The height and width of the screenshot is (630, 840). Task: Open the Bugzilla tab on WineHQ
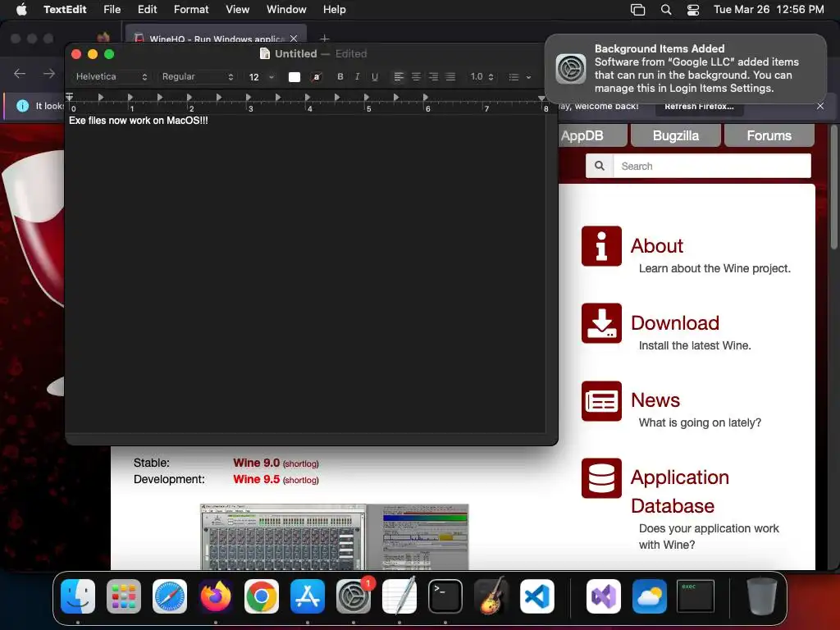coord(676,135)
